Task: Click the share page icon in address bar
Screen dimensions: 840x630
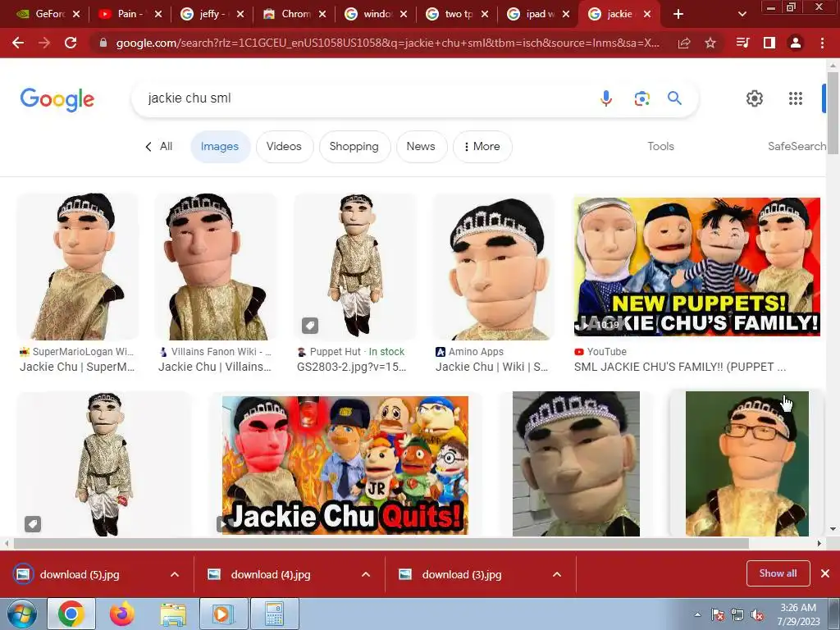Action: point(684,43)
